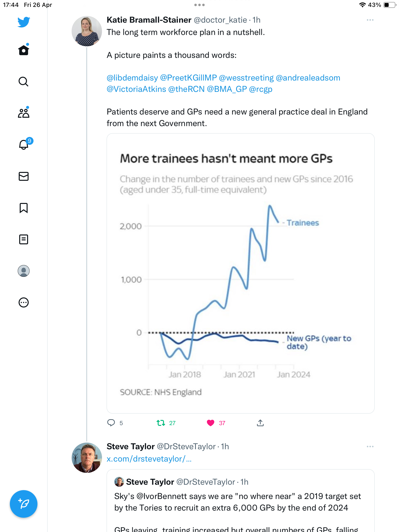This screenshot has height=532, width=399.
Task: Open the Communities people icon
Action: coord(24,113)
